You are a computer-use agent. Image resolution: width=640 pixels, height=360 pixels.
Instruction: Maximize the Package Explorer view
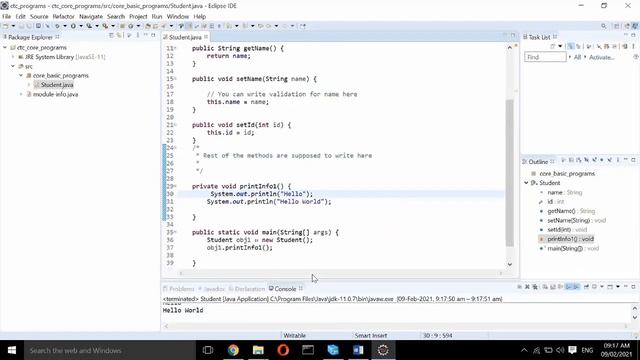click(x=153, y=36)
